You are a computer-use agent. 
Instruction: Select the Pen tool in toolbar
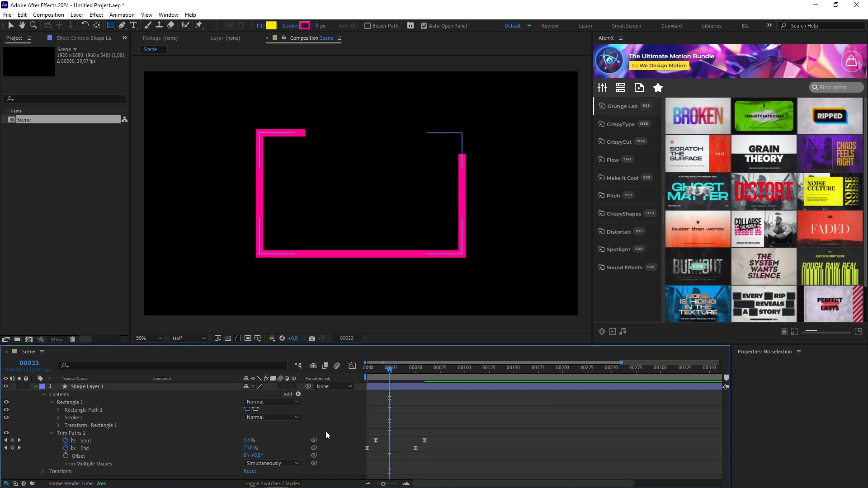122,26
